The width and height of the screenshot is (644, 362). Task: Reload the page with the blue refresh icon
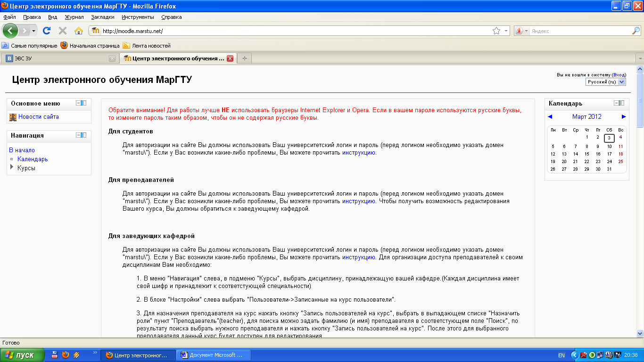(x=46, y=31)
